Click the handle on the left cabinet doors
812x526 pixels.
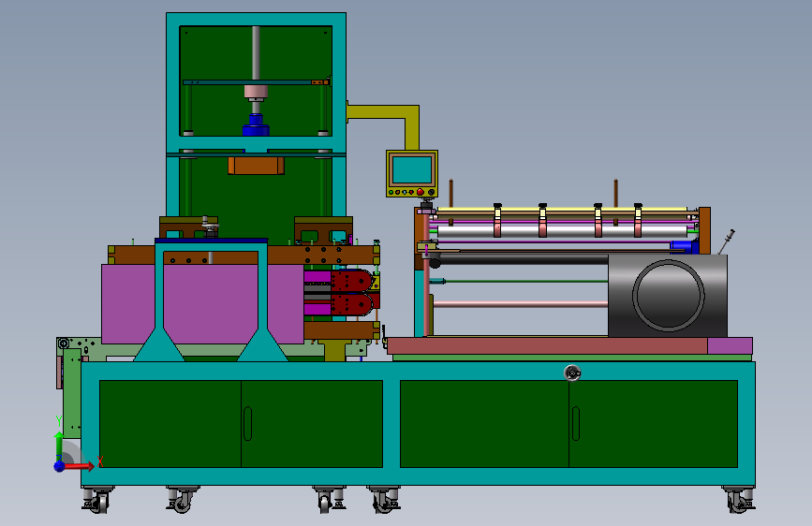[x=247, y=423]
